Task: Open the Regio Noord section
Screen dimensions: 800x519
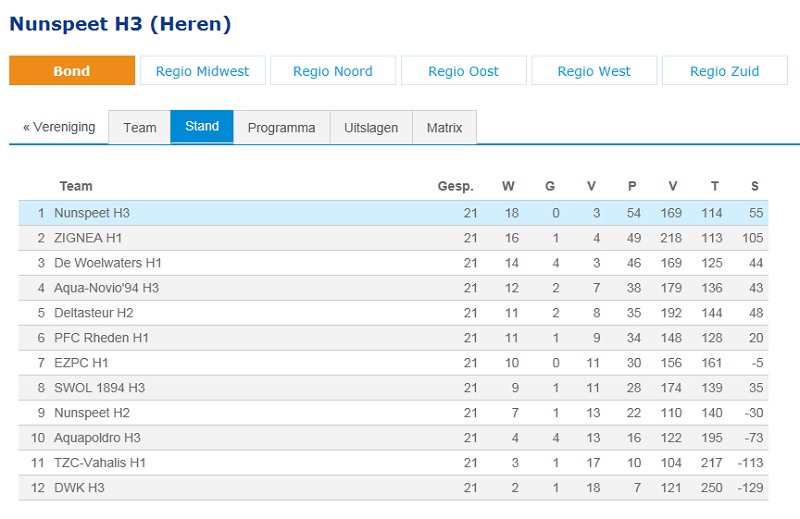Action: pyautogui.click(x=333, y=70)
